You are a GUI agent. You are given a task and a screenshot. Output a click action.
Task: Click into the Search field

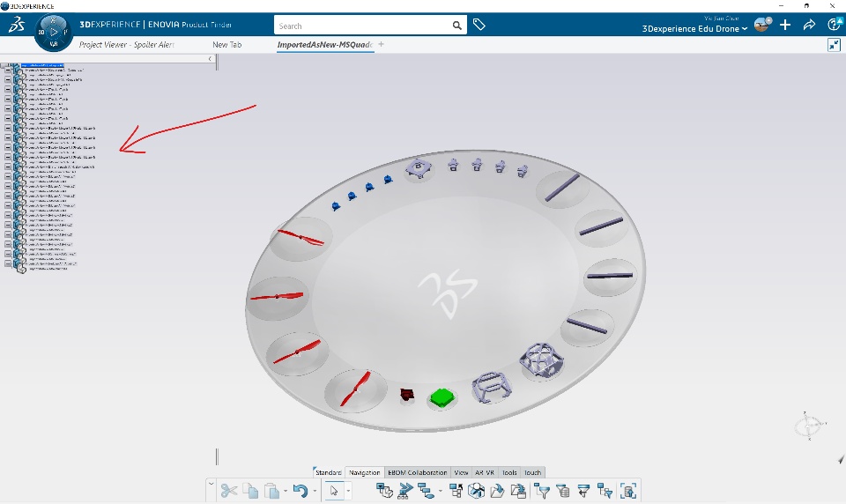(362, 26)
